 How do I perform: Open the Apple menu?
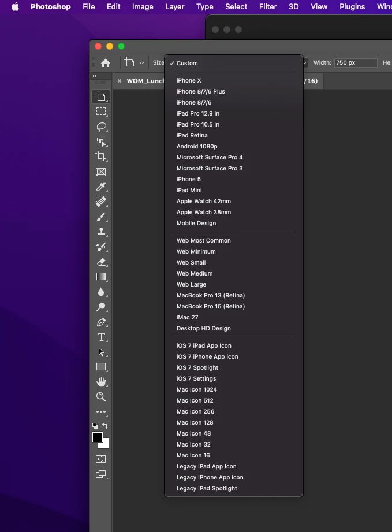(x=15, y=7)
